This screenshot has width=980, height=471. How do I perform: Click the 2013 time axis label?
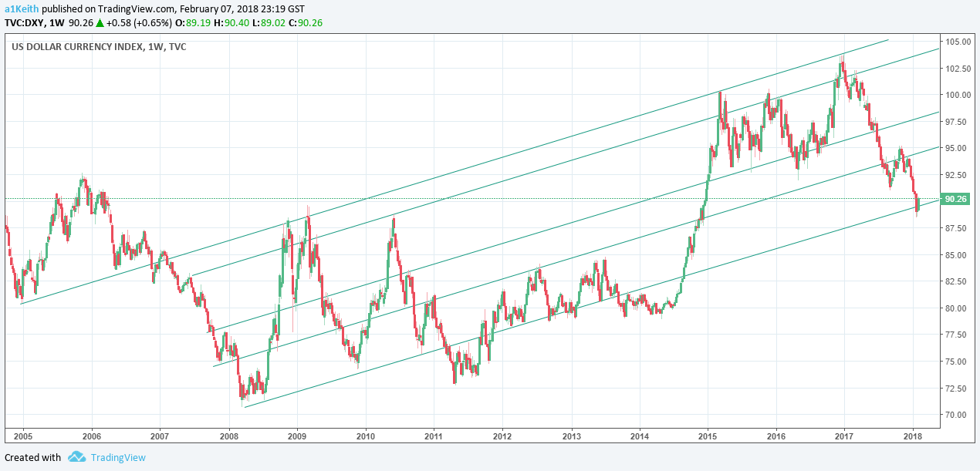(571, 435)
